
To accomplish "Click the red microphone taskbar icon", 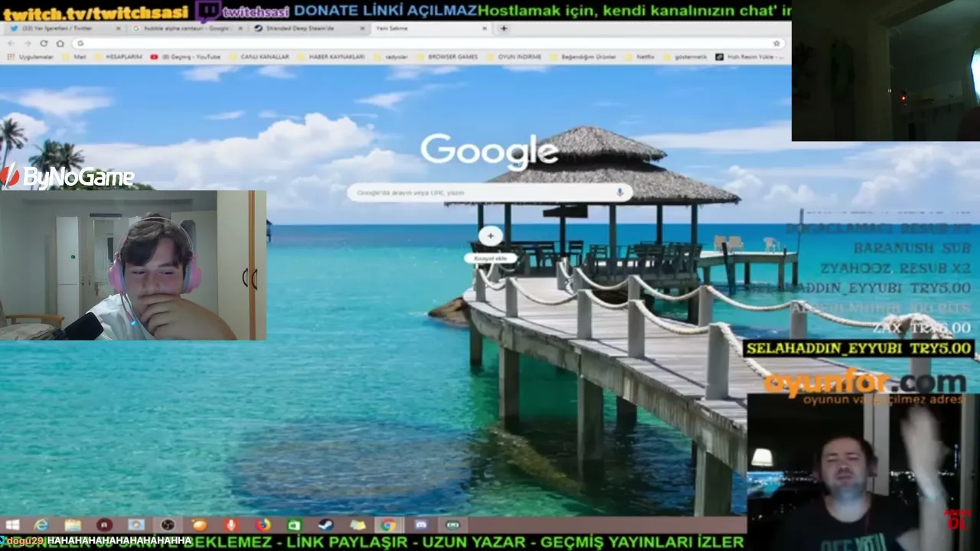I will pyautogui.click(x=230, y=525).
